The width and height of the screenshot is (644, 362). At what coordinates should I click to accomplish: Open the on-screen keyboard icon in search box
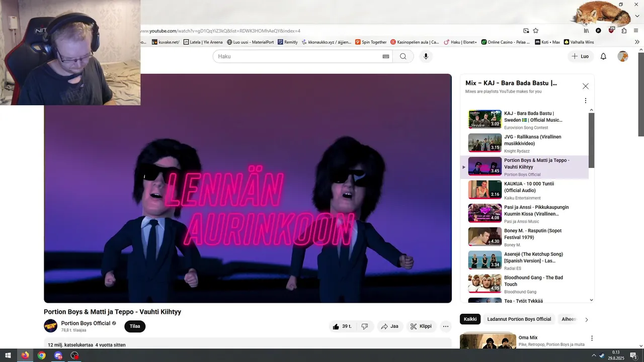pos(386,56)
